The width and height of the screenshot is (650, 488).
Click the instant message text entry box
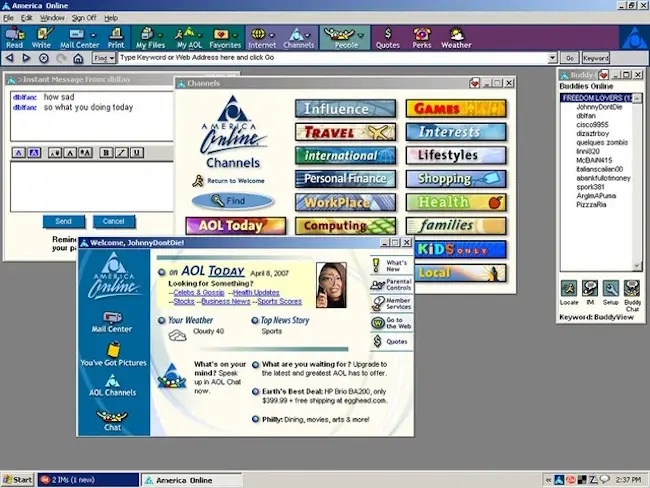pos(92,187)
